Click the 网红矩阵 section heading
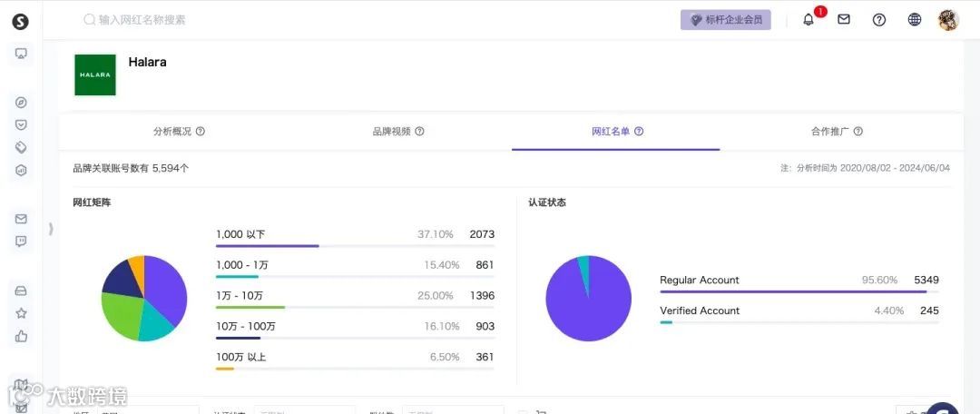This screenshot has height=414, width=980. tap(92, 202)
